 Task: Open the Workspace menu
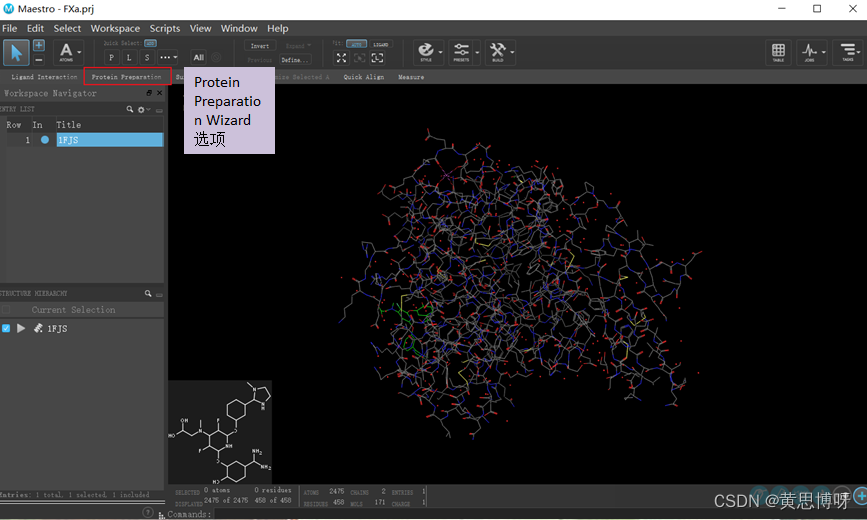pos(115,28)
